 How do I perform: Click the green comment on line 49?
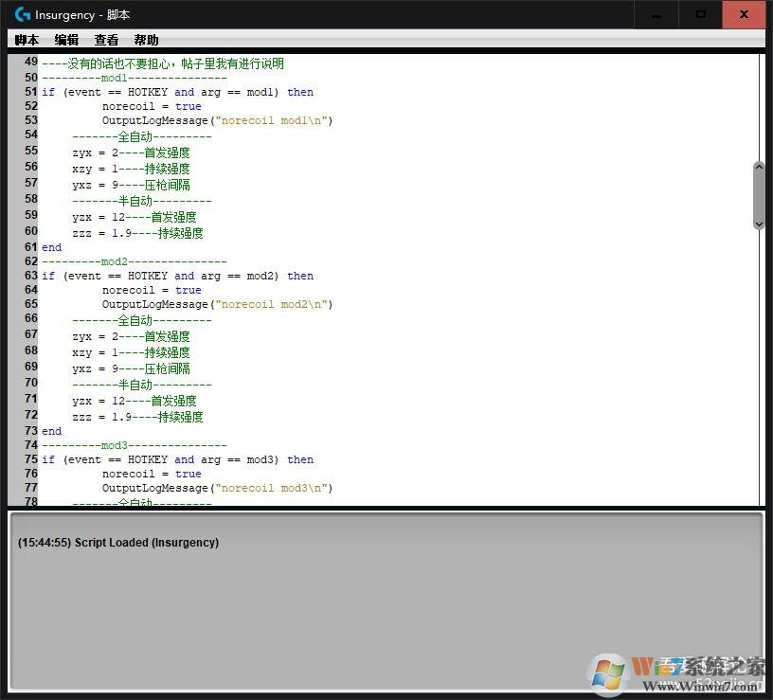pos(162,63)
